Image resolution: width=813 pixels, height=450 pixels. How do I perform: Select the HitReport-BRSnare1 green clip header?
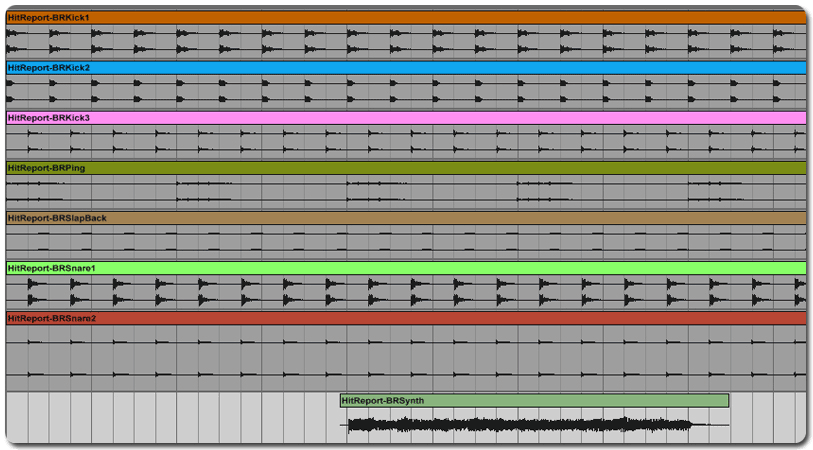(405, 268)
